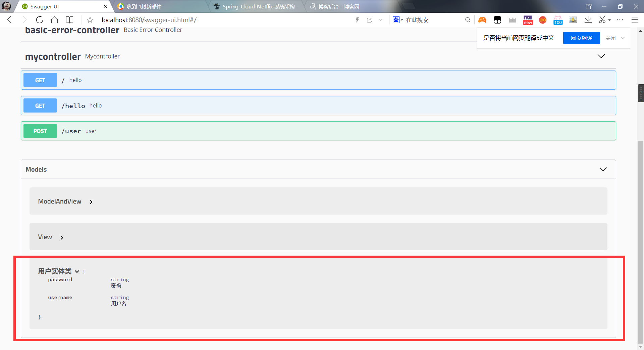Click the browser profile avatar icon
Image resolution: width=644 pixels, height=350 pixels.
point(6,6)
